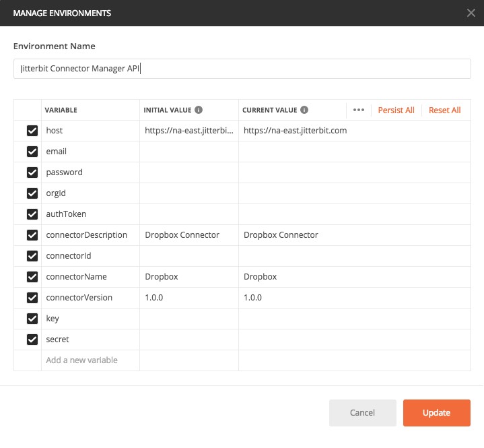Uncheck the host variable checkbox
The width and height of the screenshot is (484, 448).
pos(32,131)
